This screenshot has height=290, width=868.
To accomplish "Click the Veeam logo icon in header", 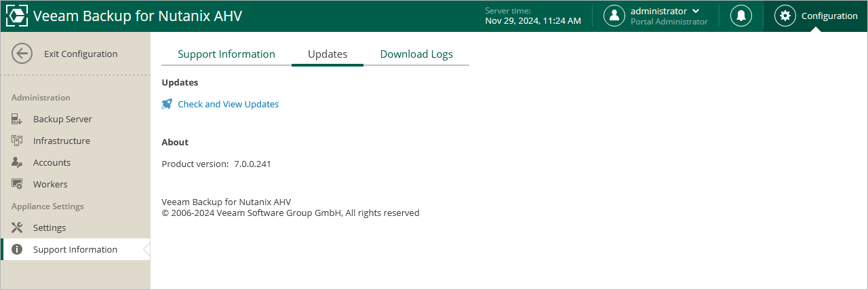I will point(16,16).
